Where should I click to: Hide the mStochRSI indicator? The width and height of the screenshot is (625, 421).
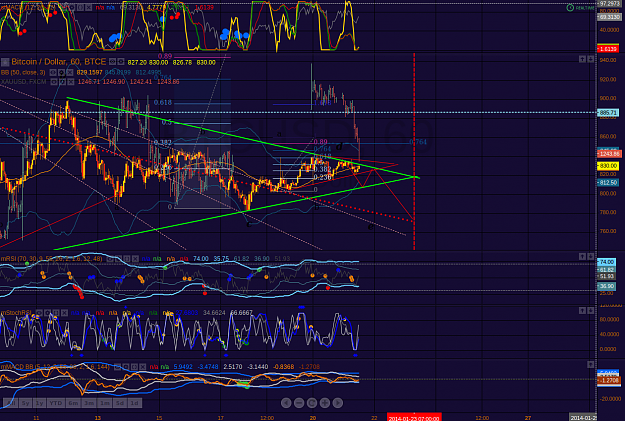(x=39, y=313)
